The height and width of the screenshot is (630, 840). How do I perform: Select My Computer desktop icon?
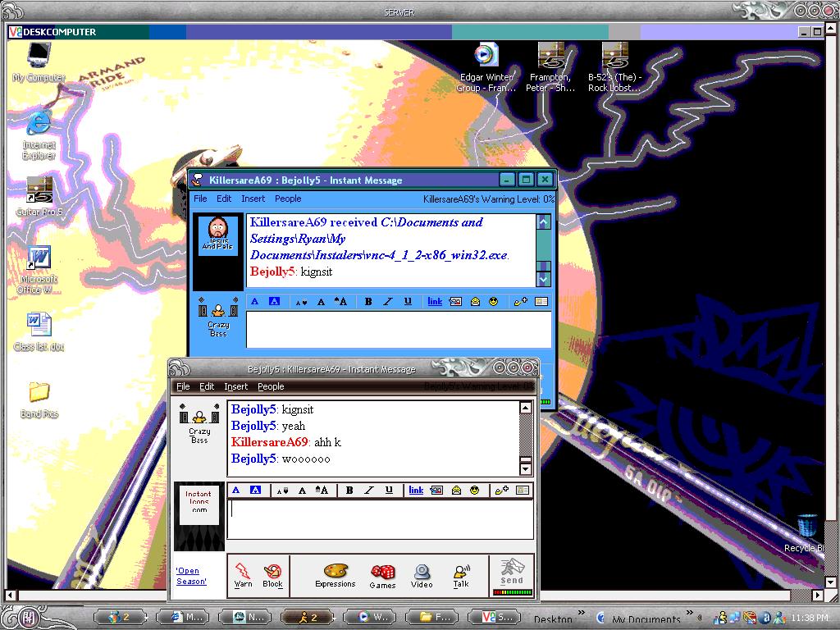point(39,62)
